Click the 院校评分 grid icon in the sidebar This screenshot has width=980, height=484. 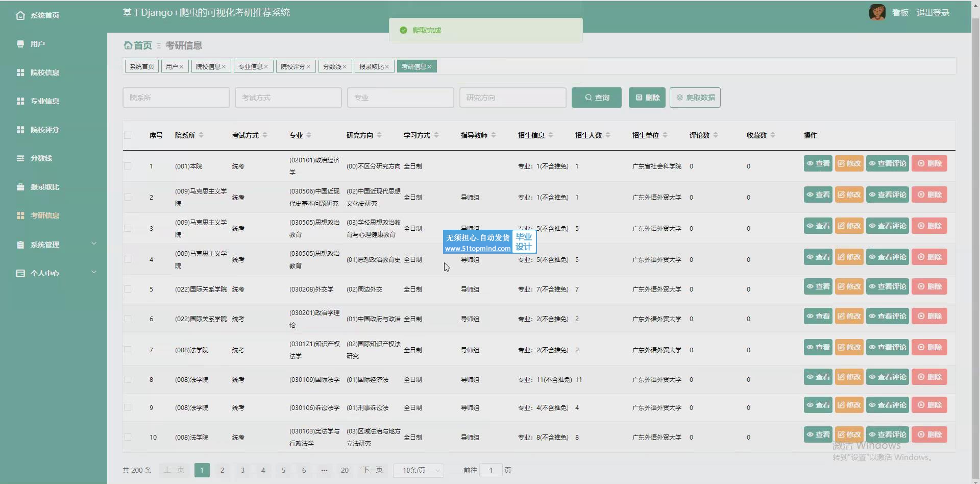tap(20, 130)
